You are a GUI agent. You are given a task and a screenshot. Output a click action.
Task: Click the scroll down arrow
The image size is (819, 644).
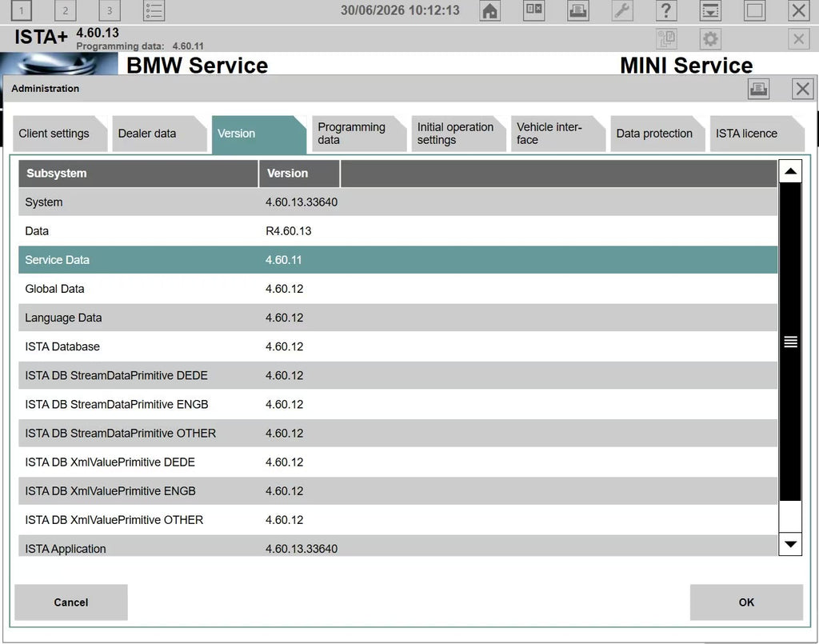(790, 544)
